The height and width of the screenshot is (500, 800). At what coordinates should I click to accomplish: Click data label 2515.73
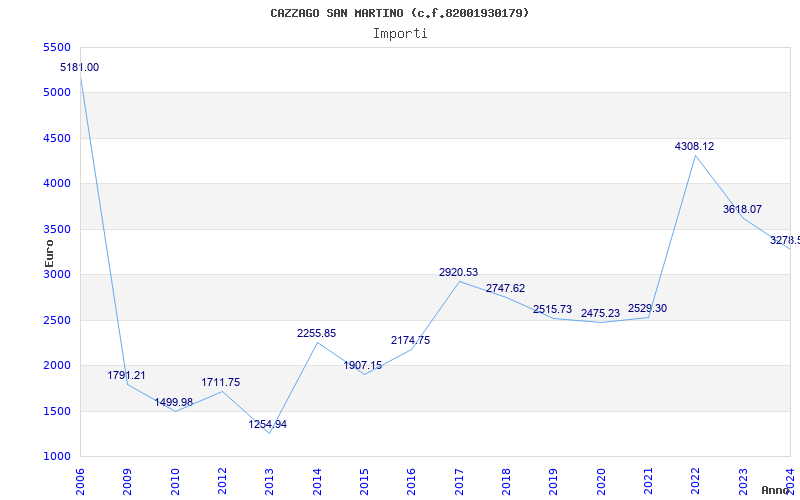[553, 310]
